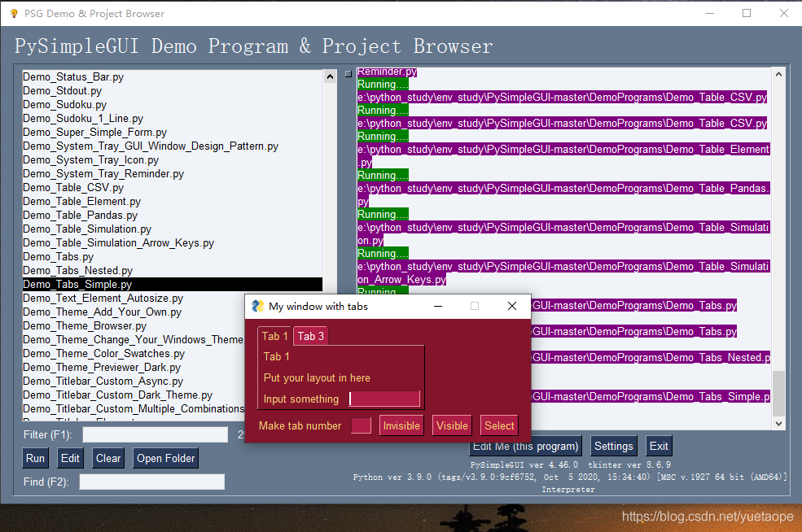This screenshot has width=802, height=532.
Task: Select Demo_Table_Simulation.py in the list
Action: 173,229
